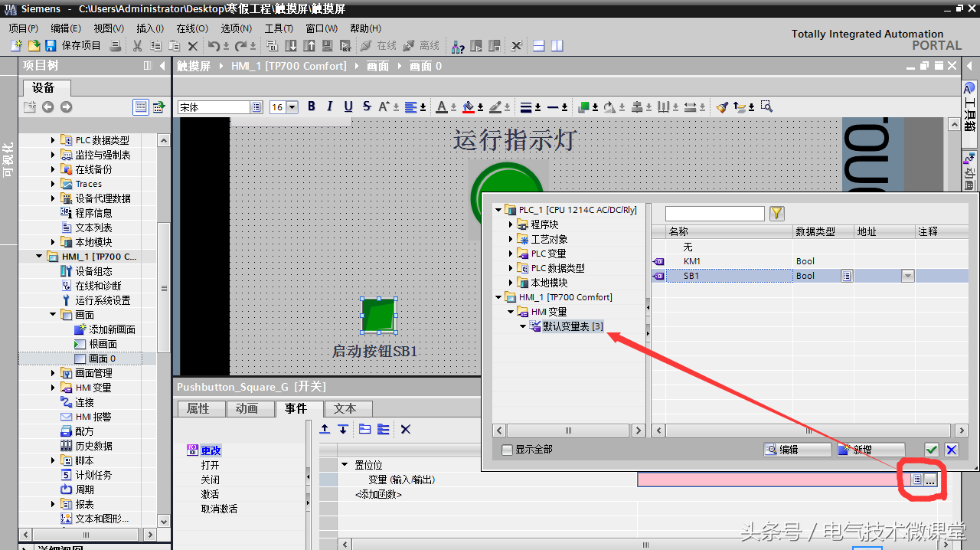This screenshot has width=980, height=550.
Task: Apply italic text formatting
Action: 330,106
